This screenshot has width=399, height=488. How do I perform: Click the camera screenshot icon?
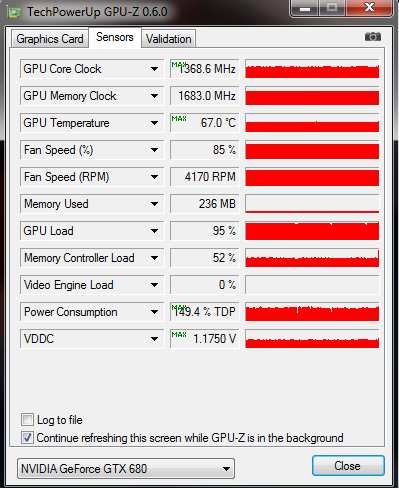(x=373, y=37)
